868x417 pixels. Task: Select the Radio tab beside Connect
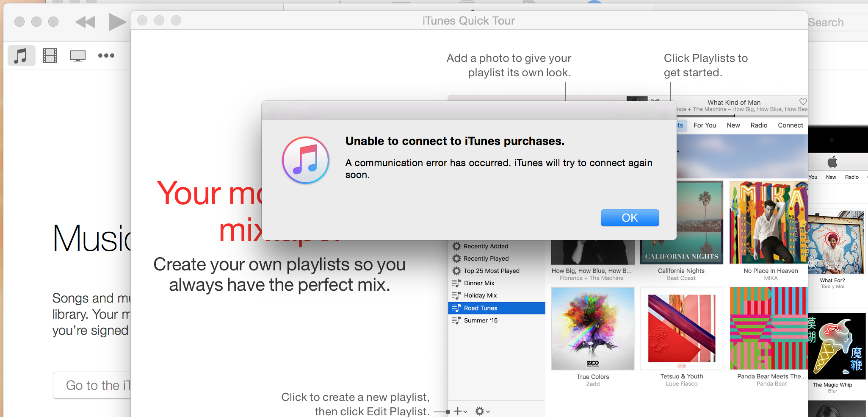pyautogui.click(x=759, y=125)
